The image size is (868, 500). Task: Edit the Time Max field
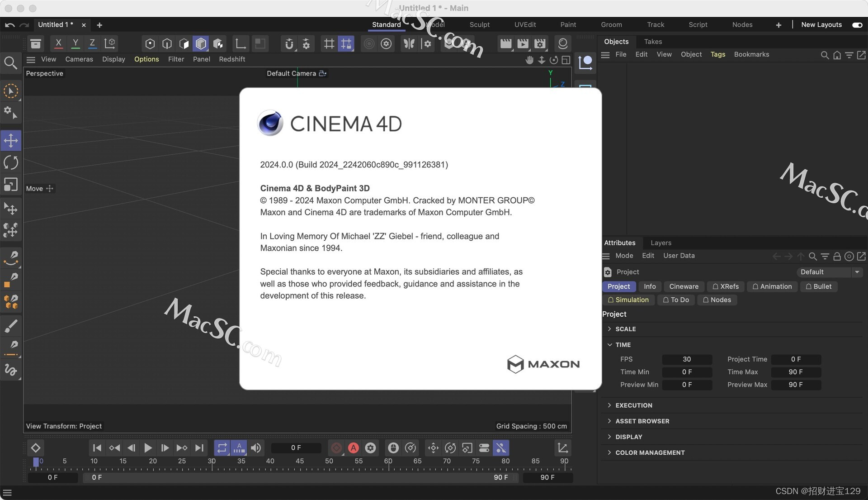[796, 372]
